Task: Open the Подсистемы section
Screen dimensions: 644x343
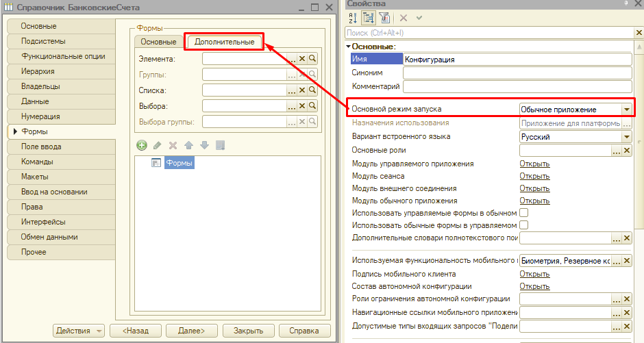Action: [61, 41]
